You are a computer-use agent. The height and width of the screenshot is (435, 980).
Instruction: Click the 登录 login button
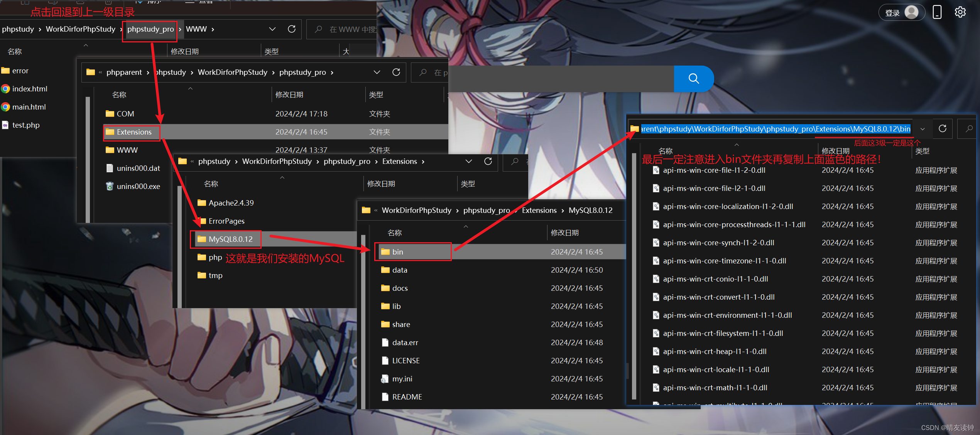tap(901, 12)
